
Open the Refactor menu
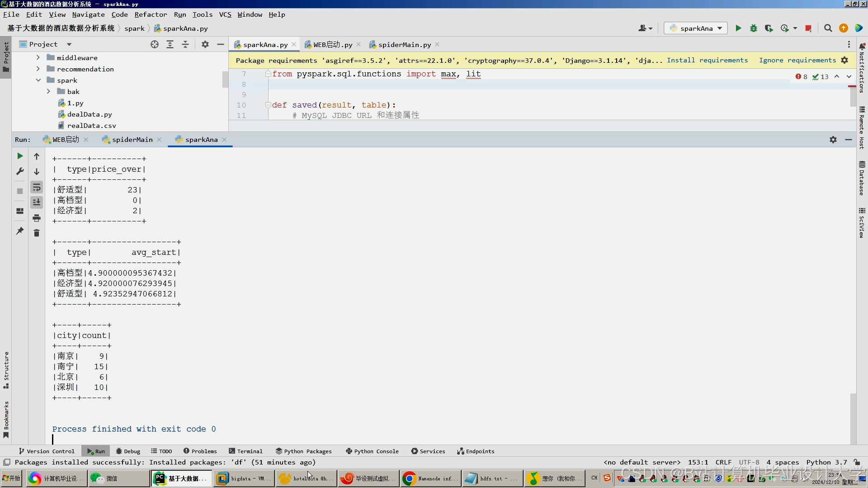[151, 14]
